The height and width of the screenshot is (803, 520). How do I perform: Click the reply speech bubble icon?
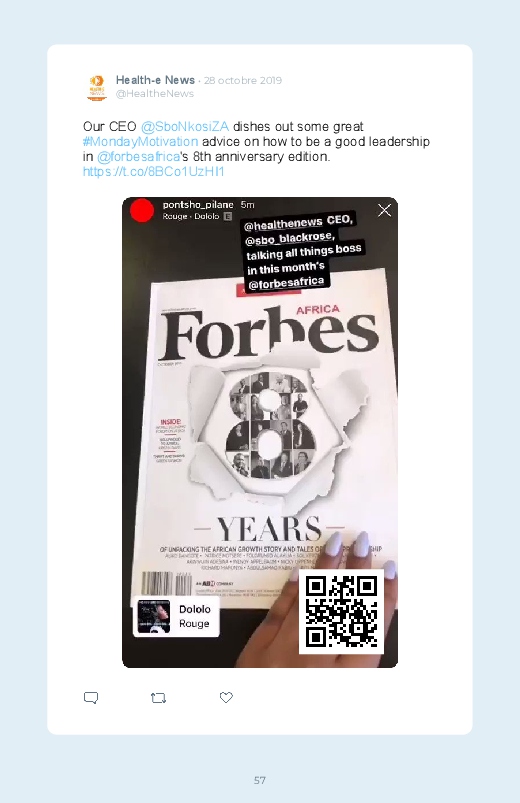[91, 698]
